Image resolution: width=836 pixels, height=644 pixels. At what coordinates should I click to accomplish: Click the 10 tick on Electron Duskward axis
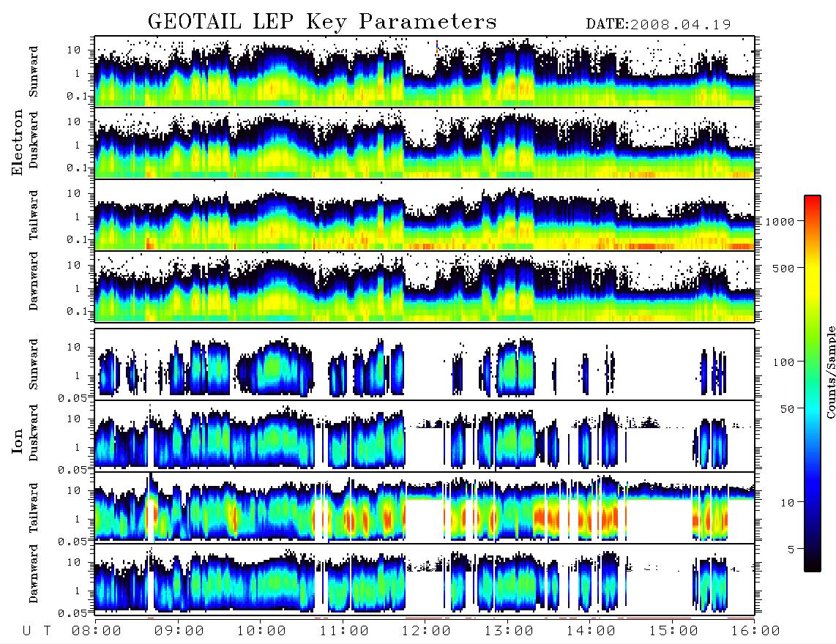click(x=74, y=121)
